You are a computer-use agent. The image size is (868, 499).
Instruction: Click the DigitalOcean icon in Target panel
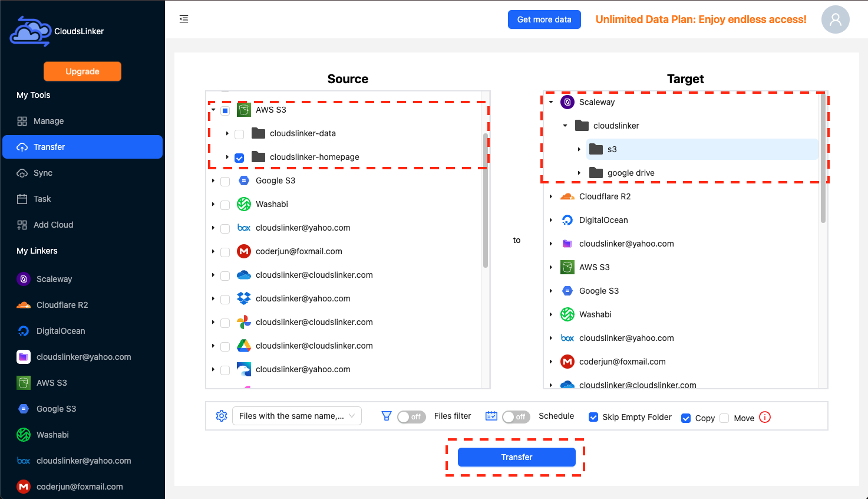pyautogui.click(x=567, y=220)
